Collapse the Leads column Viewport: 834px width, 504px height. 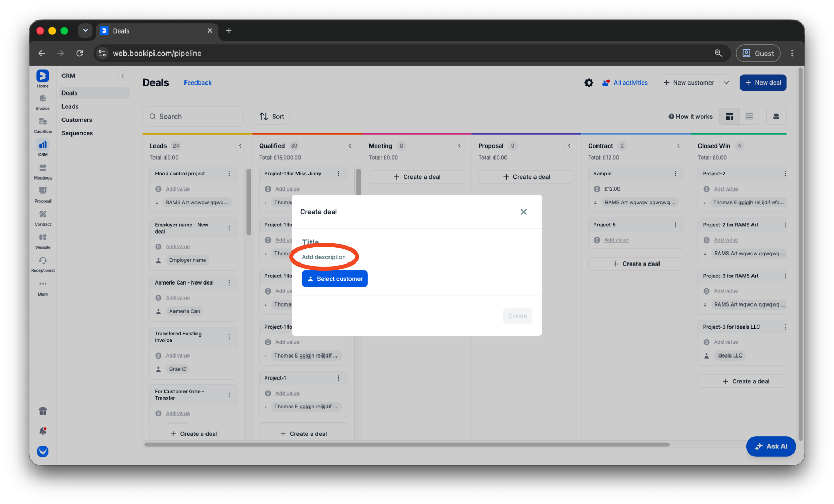click(240, 146)
